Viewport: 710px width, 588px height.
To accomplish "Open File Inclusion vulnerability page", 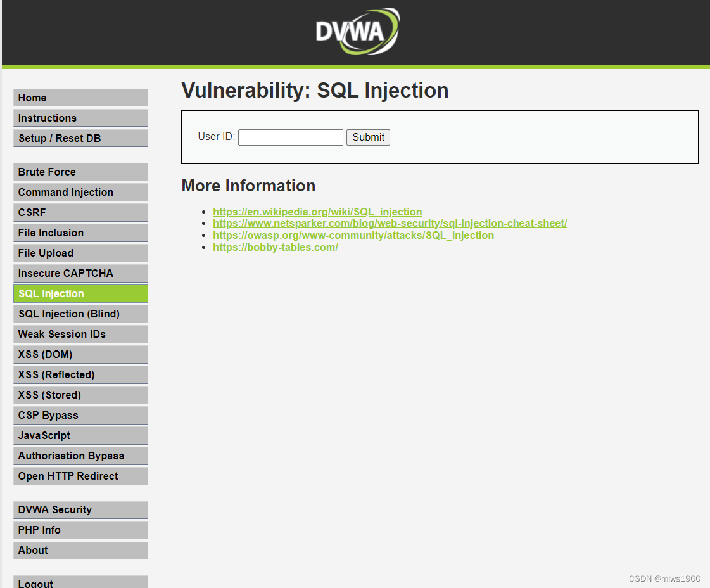I will pos(80,233).
